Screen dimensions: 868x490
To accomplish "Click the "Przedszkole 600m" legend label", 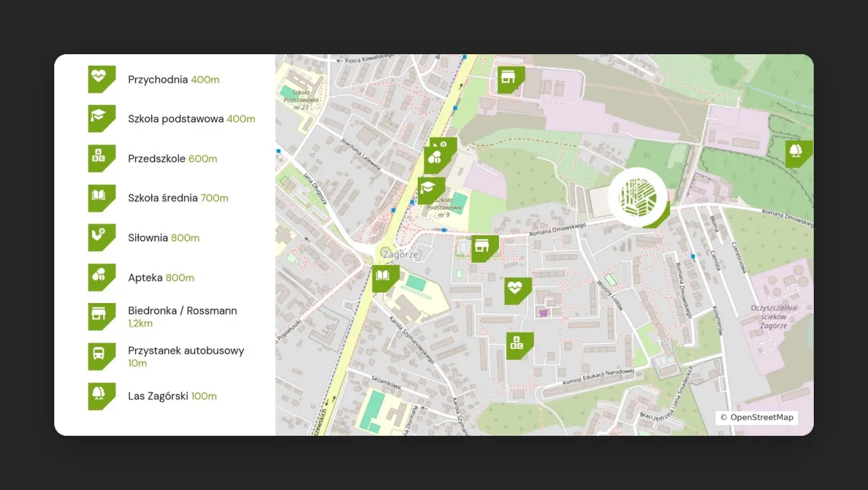I will coord(173,159).
